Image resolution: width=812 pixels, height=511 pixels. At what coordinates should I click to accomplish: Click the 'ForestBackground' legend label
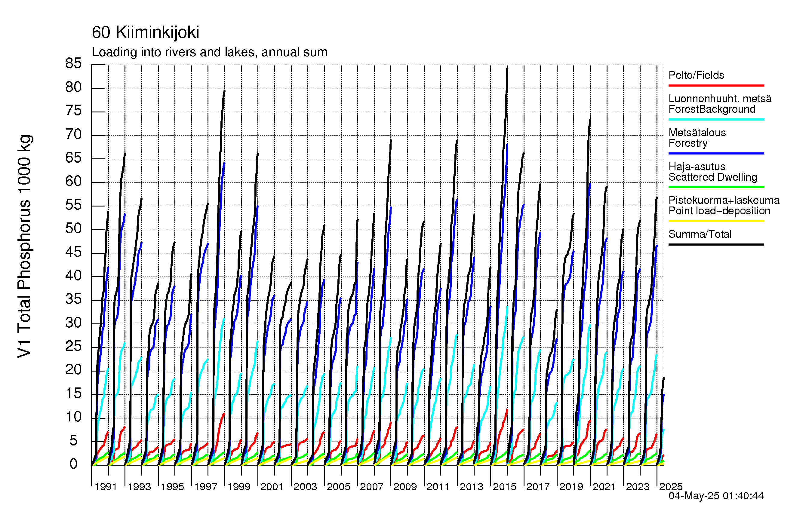point(712,109)
